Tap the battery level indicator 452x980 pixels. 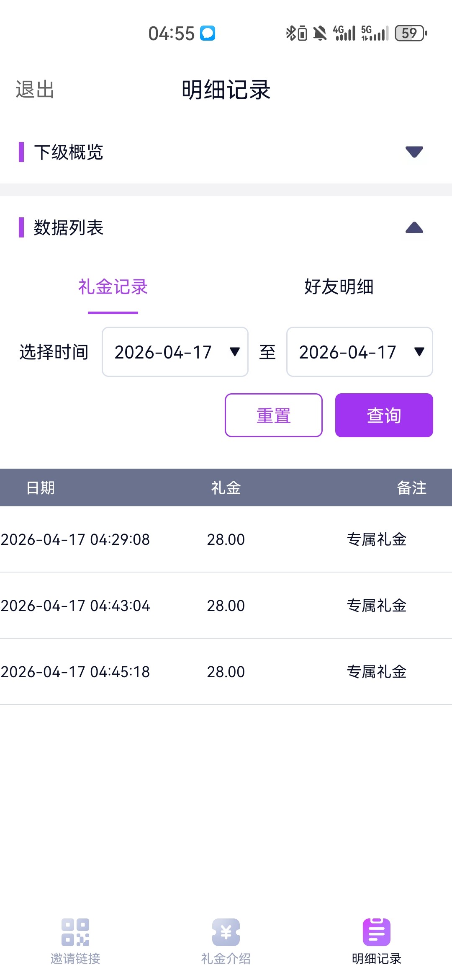pos(411,33)
